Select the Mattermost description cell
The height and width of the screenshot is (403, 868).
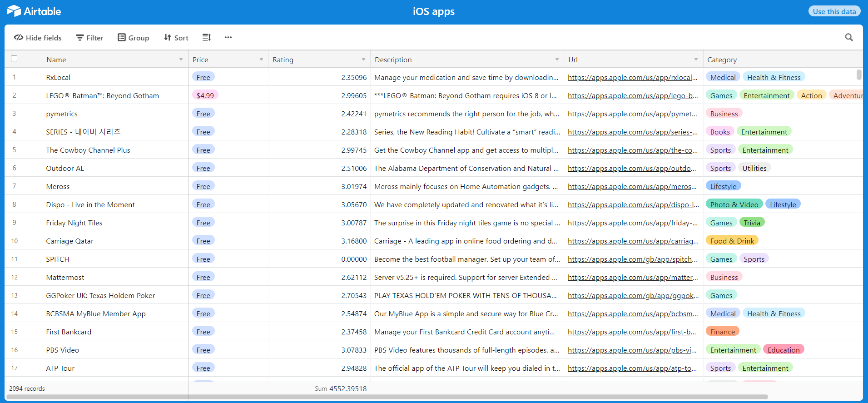[x=467, y=277]
